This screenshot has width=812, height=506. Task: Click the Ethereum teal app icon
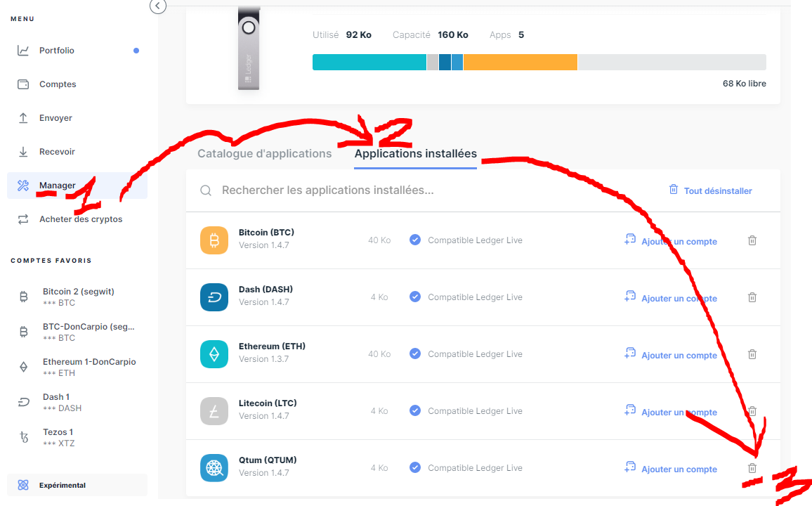click(x=214, y=354)
